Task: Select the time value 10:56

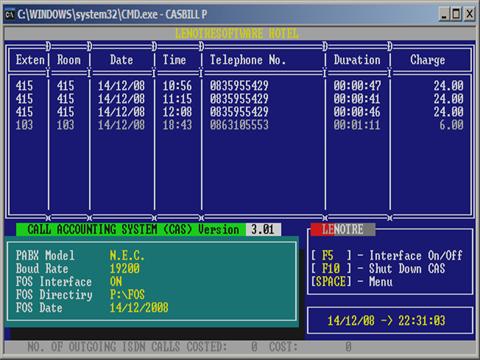Action: coord(177,86)
